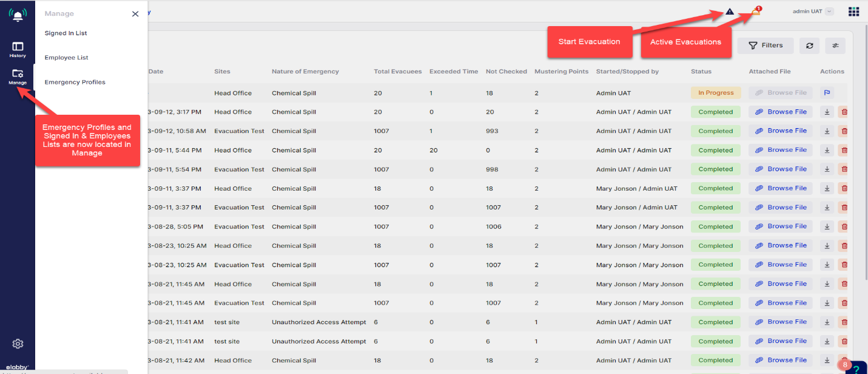Click the Start Evacuation warning triangle icon
This screenshot has width=868, height=374.
pos(730,12)
